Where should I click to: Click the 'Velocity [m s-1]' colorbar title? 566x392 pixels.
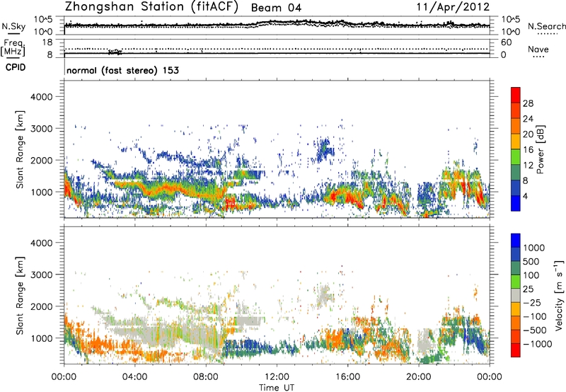point(559,295)
